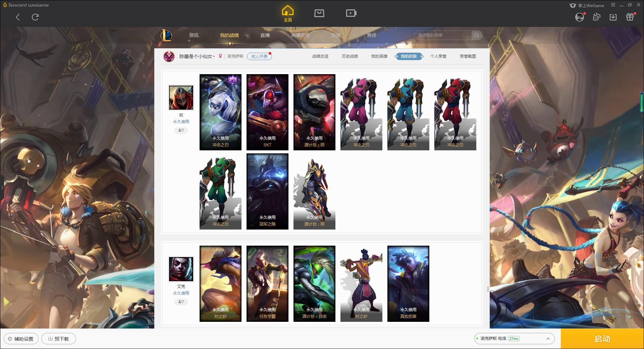644x349 pixels.
Task: Refresh the page with reload icon
Action: coord(35,17)
